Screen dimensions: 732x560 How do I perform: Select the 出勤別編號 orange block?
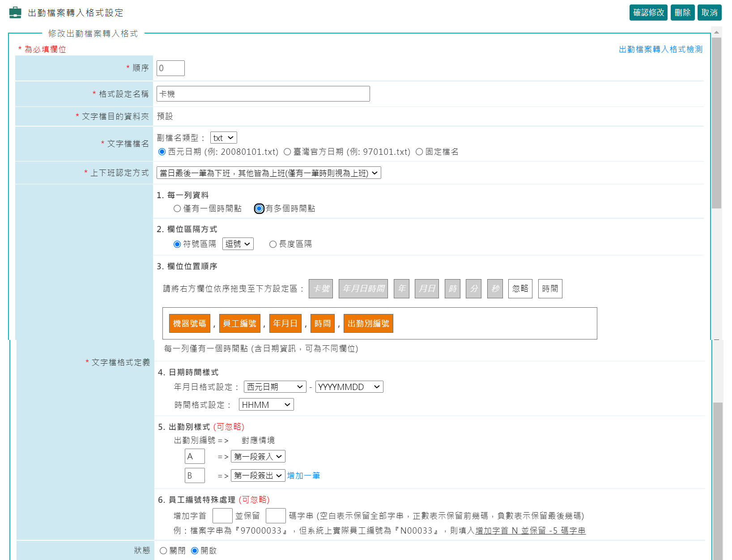(368, 323)
